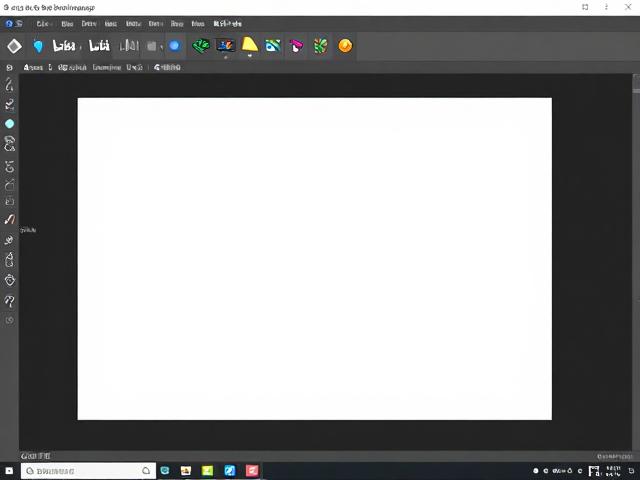This screenshot has width=640, height=480.
Task: Pick the red brush stroke tool in the left sidebar
Action: (9, 220)
